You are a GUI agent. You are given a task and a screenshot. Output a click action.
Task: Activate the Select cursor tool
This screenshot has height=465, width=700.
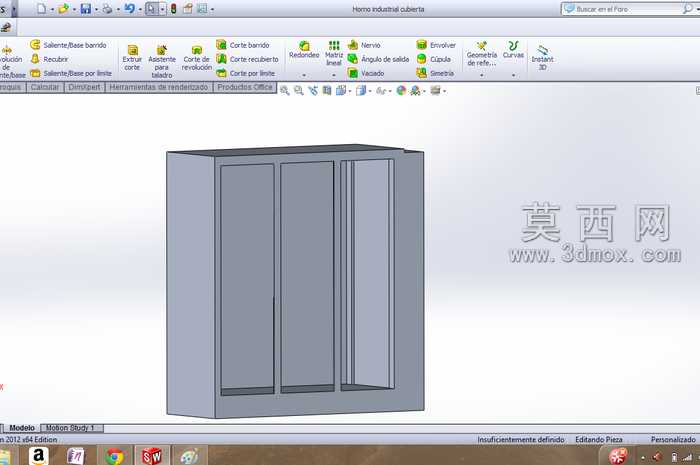click(151, 8)
